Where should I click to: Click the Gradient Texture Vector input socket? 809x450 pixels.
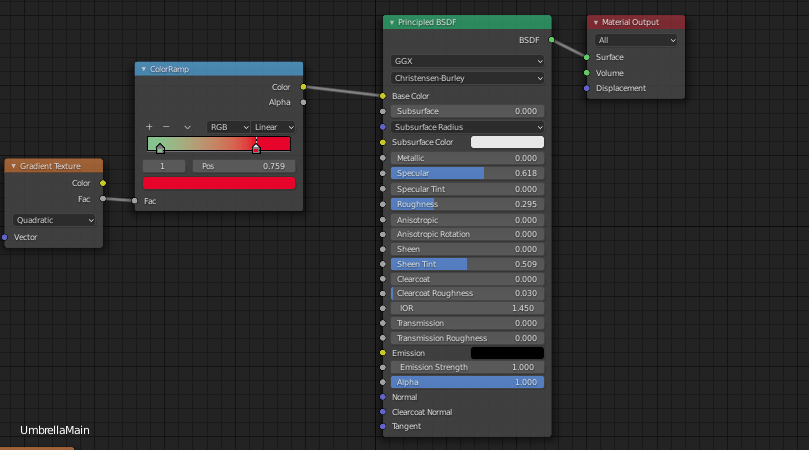click(x=5, y=237)
